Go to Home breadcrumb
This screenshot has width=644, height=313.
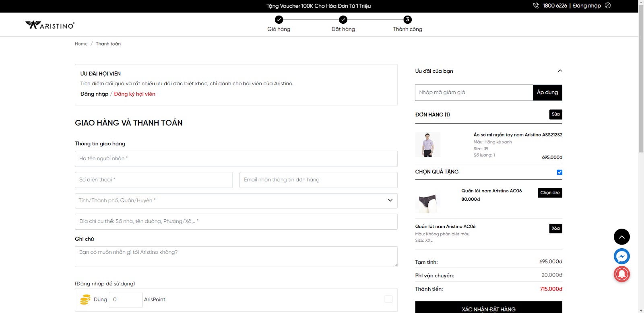81,44
